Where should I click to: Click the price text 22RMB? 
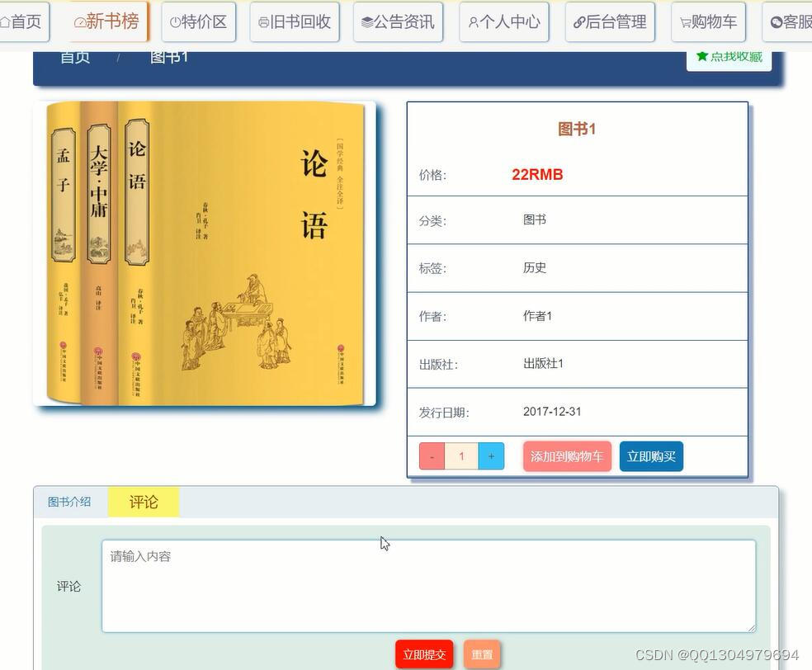tap(537, 174)
